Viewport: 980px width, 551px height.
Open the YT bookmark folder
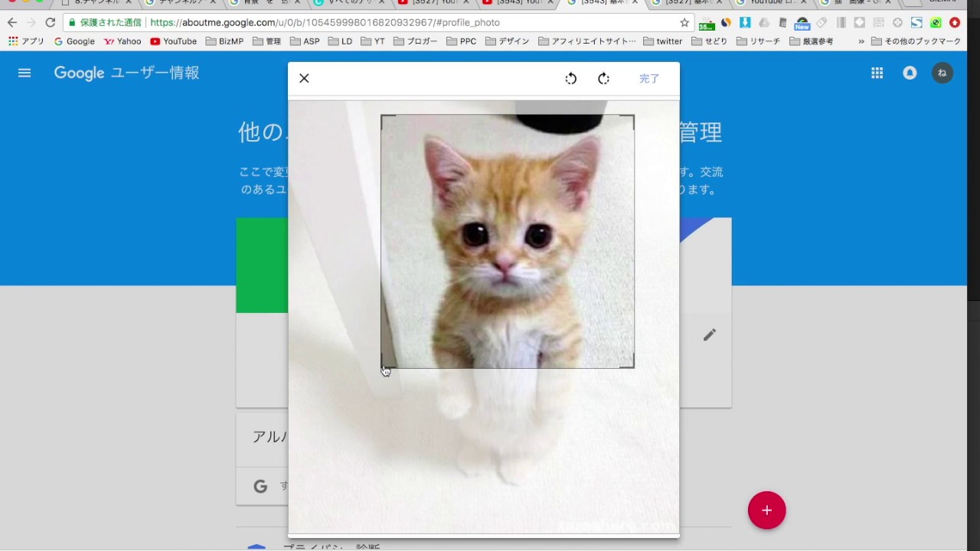[373, 41]
